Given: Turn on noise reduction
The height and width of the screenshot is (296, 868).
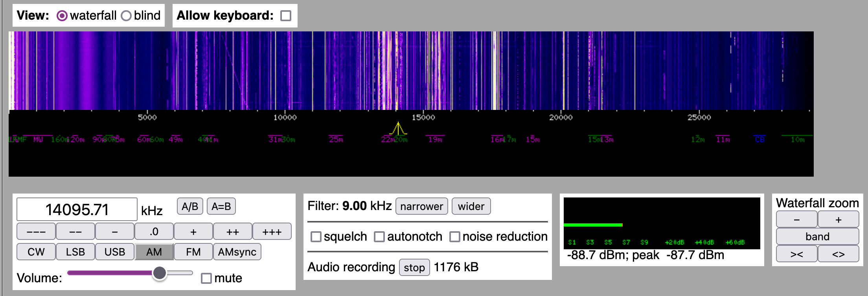Looking at the screenshot, I should [x=454, y=237].
